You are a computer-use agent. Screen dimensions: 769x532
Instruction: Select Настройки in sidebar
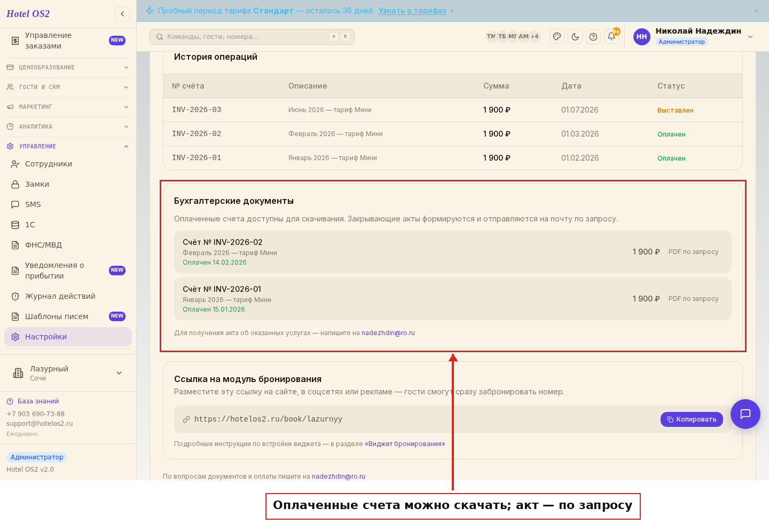coord(68,337)
